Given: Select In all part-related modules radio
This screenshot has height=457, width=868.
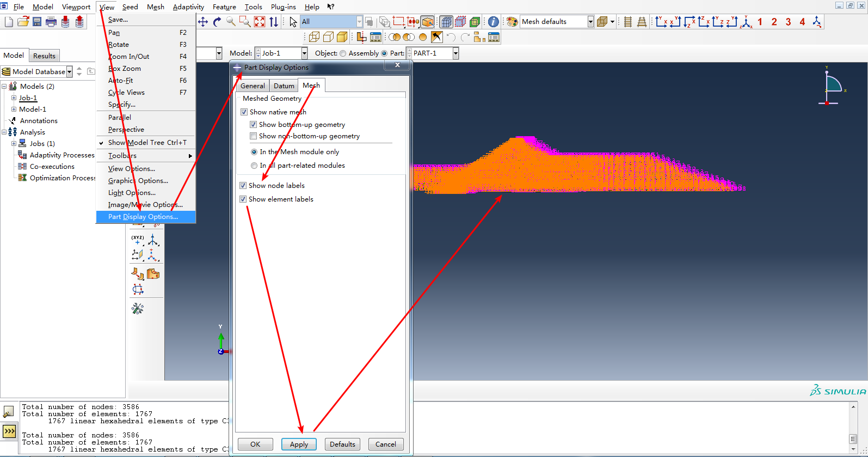Looking at the screenshot, I should click(254, 166).
